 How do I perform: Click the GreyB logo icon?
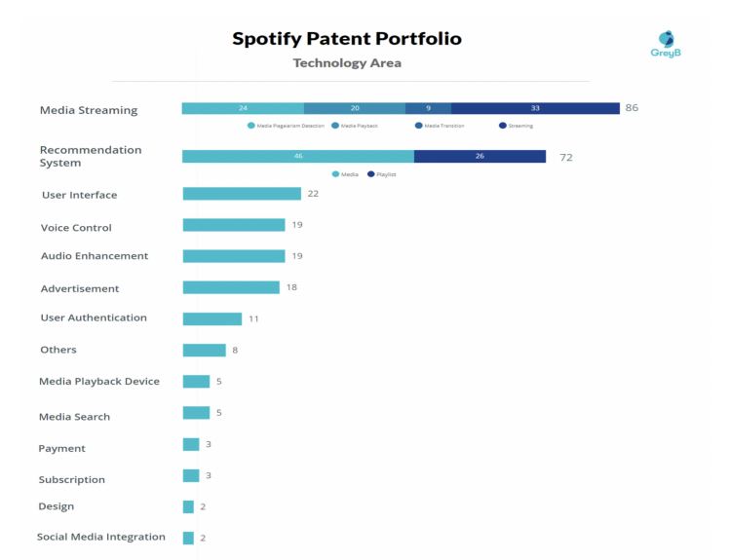(666, 40)
